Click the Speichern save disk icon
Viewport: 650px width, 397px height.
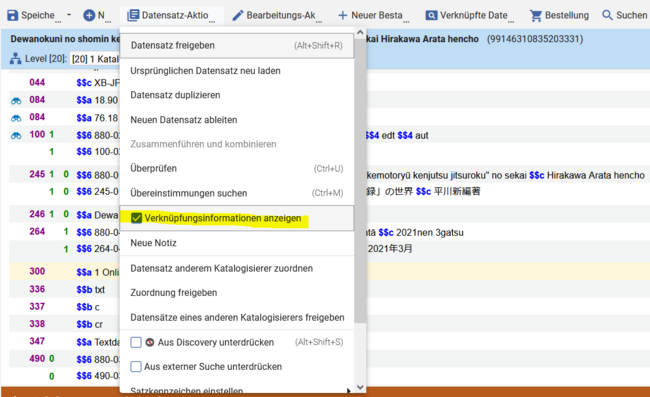pyautogui.click(x=13, y=15)
